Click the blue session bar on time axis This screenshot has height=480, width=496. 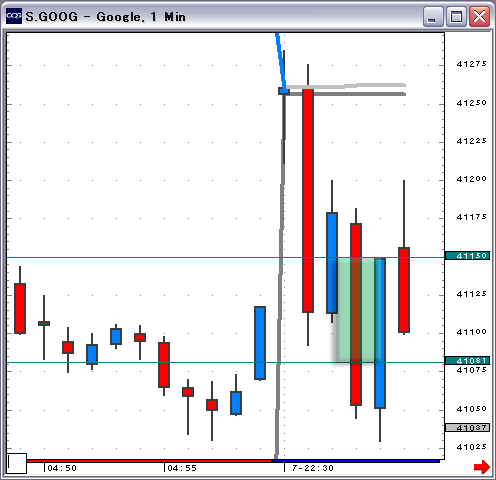pyautogui.click(x=356, y=461)
